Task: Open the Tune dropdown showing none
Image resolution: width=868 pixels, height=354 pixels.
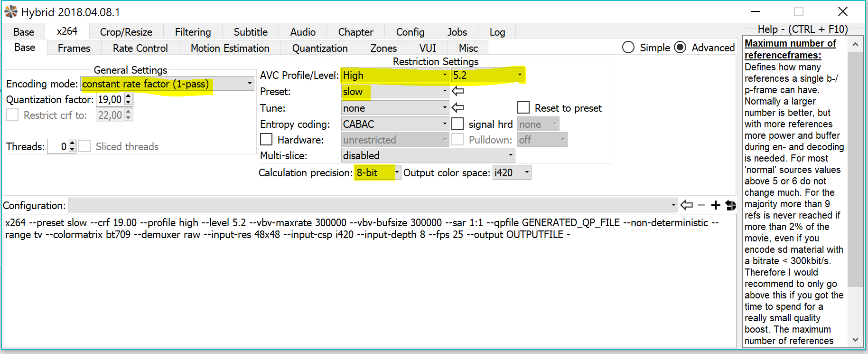Action: pos(395,108)
